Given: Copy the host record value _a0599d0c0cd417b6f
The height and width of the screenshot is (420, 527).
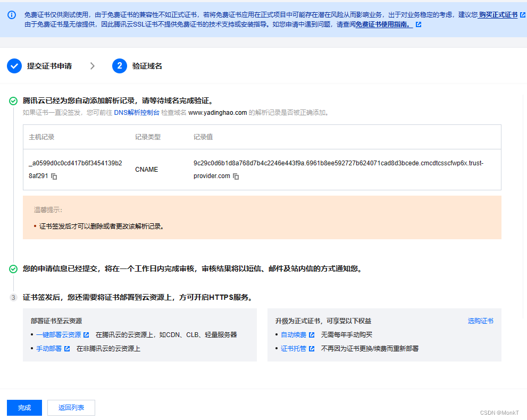Looking at the screenshot, I should 54,177.
